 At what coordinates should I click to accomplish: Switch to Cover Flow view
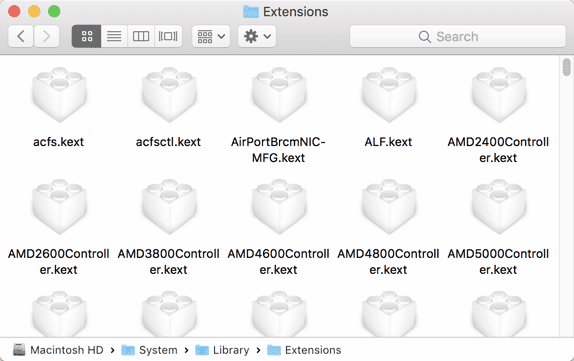pos(168,36)
